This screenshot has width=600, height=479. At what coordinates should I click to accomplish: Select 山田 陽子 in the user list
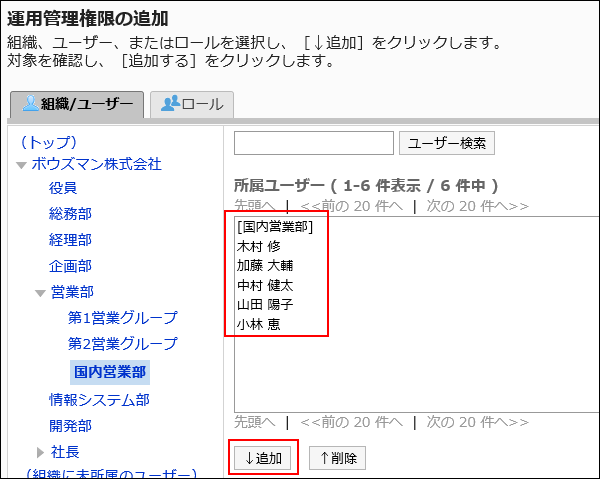265,305
